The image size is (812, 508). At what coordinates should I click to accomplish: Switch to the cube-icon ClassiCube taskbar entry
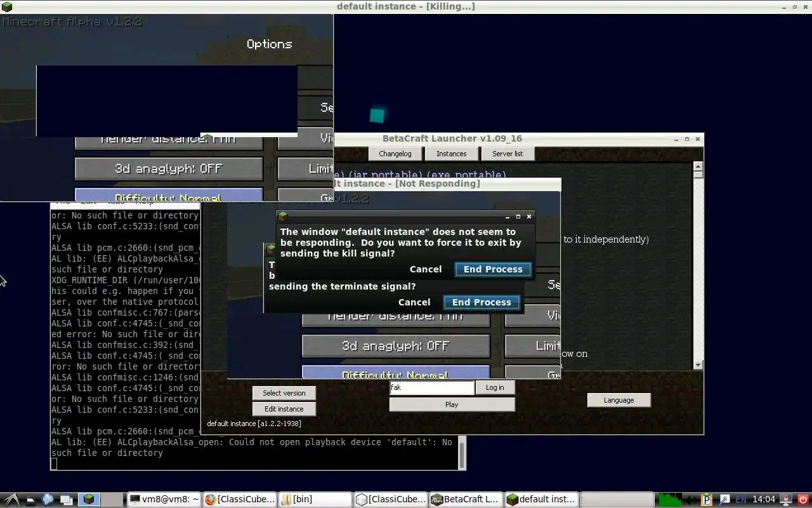click(391, 499)
